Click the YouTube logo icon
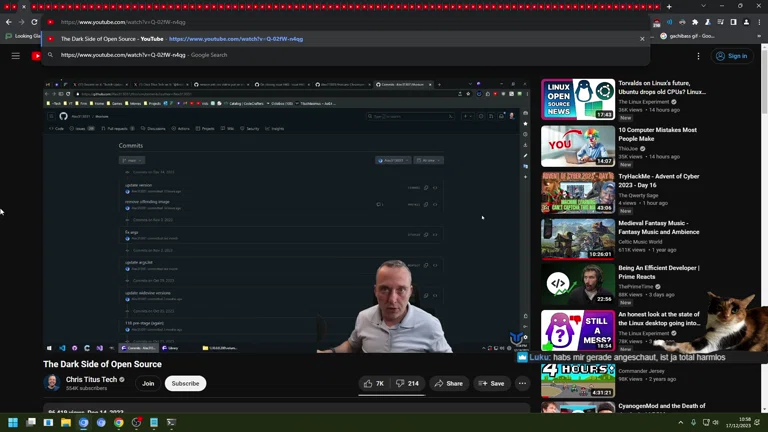The width and height of the screenshot is (768, 432). (36, 56)
